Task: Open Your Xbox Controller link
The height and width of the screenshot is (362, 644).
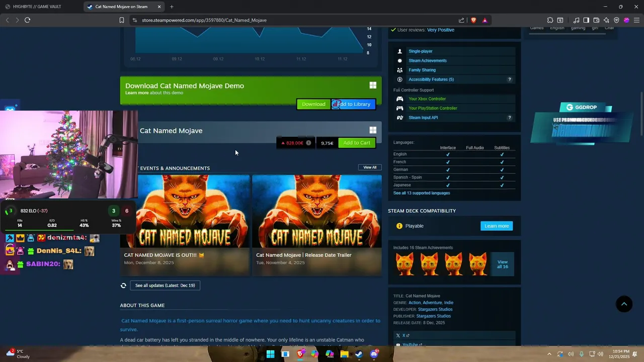Action: (x=427, y=99)
